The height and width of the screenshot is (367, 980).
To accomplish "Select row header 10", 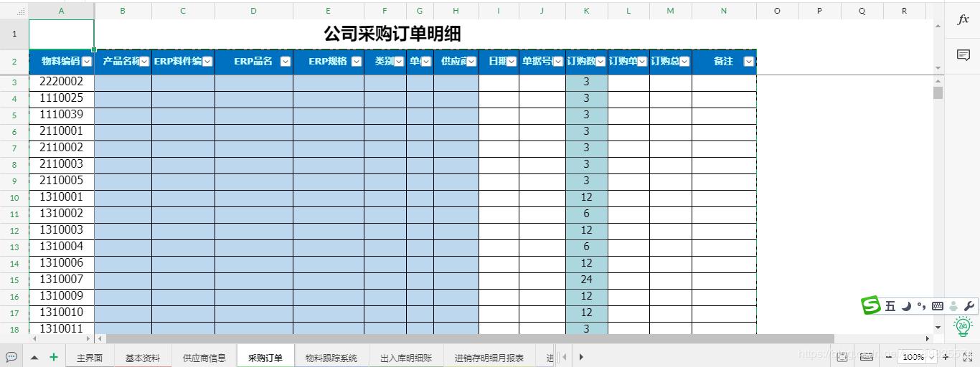I will [x=14, y=198].
